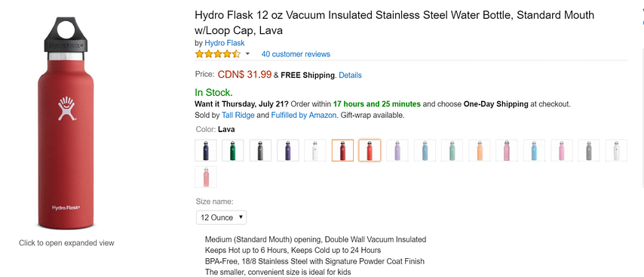Expand the star rating breakdown arrow
Screen dimensions: 644x277
(x=247, y=54)
